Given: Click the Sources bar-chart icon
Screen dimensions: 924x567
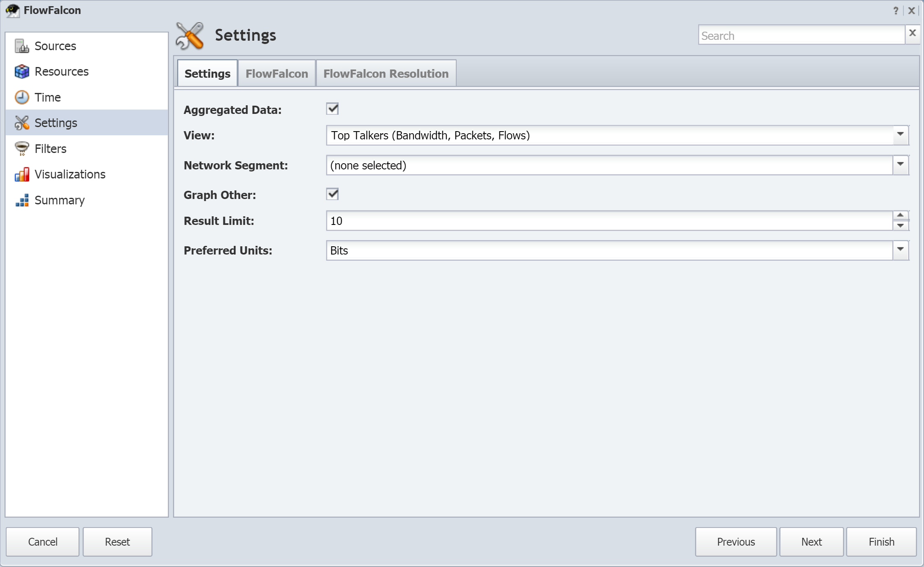Looking at the screenshot, I should click(x=22, y=46).
